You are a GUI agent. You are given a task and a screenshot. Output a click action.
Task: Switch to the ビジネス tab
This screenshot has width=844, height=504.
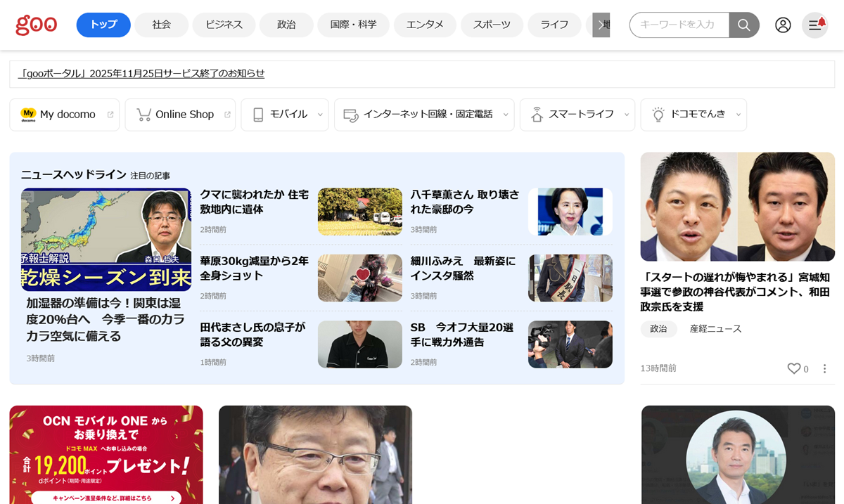[224, 25]
